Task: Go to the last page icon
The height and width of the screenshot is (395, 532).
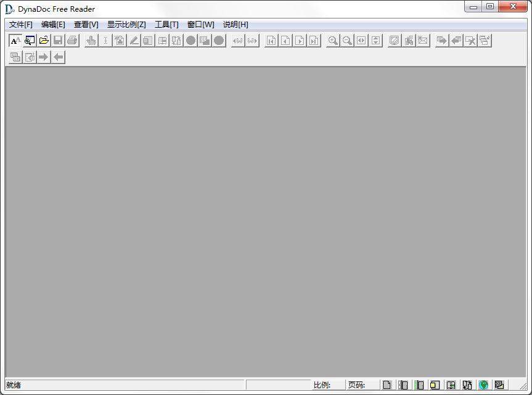Action: point(314,41)
